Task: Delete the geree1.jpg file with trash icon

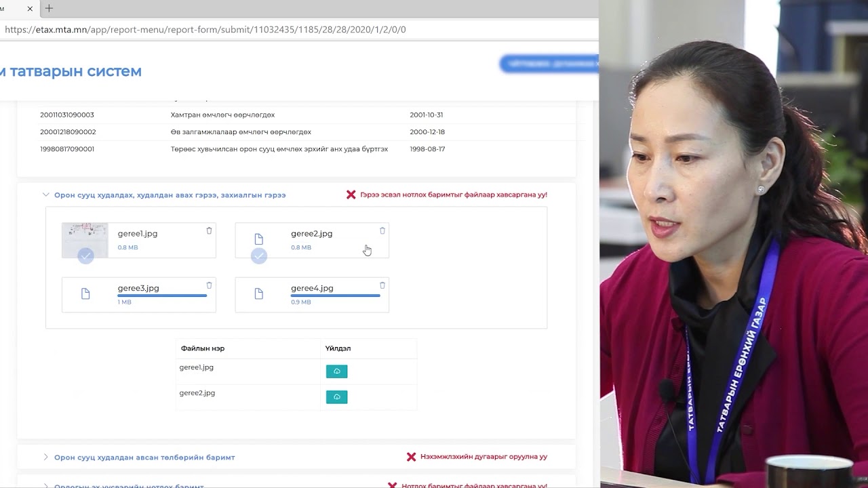Action: pyautogui.click(x=209, y=230)
